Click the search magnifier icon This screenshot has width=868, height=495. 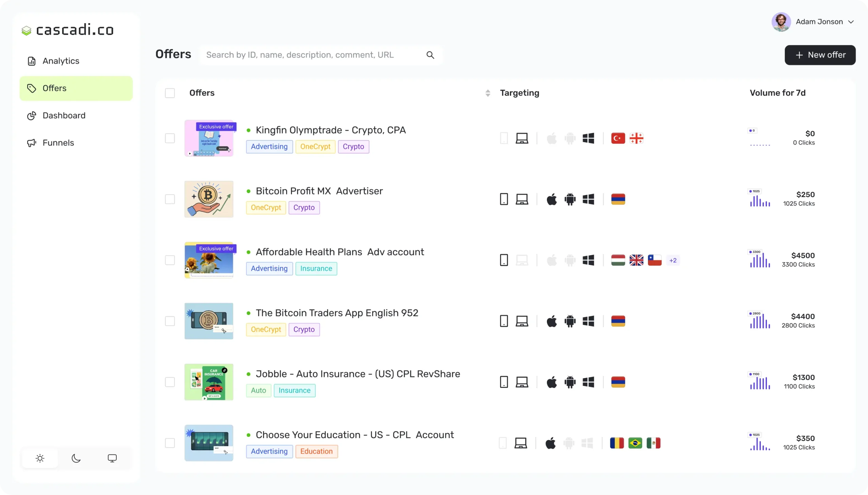[430, 55]
